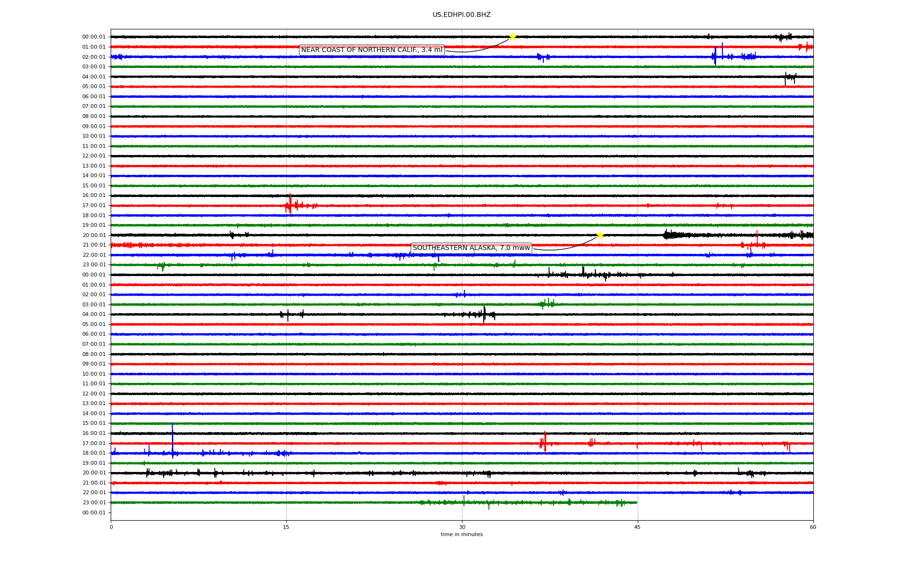Click the Alaska quake arrival on 20:00 black trace
This screenshot has height=578, width=924.
pyautogui.click(x=667, y=235)
